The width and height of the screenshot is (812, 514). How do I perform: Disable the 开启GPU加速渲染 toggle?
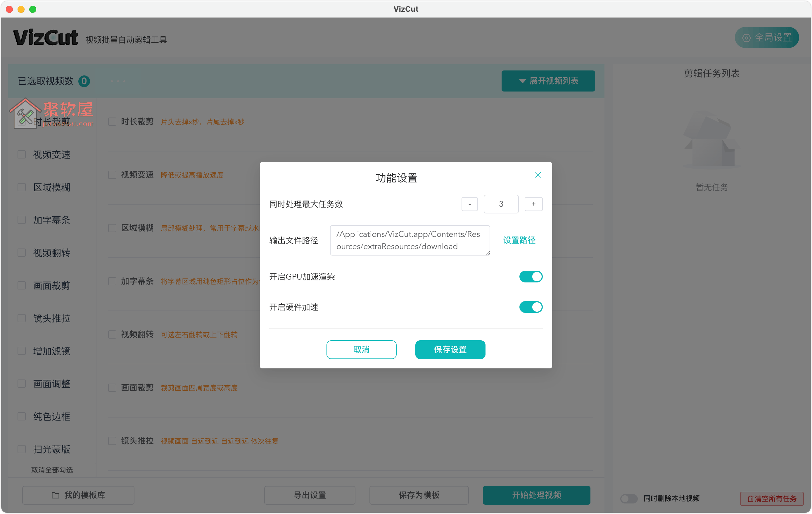coord(531,277)
